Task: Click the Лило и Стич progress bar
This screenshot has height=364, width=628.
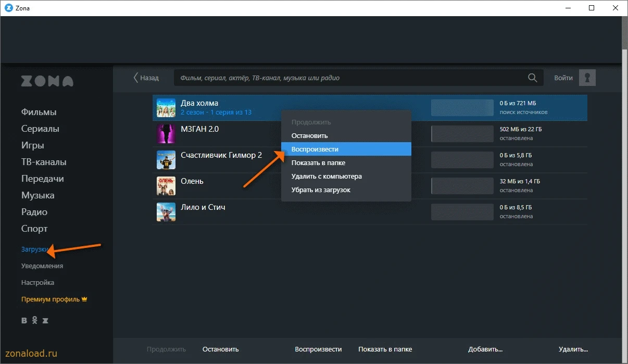Action: tap(462, 212)
